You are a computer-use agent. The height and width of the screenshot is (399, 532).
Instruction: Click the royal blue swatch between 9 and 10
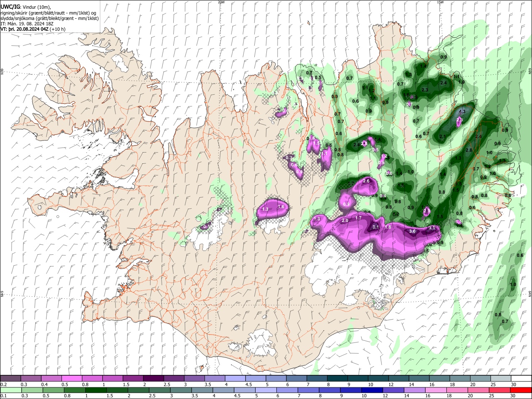point(350,390)
